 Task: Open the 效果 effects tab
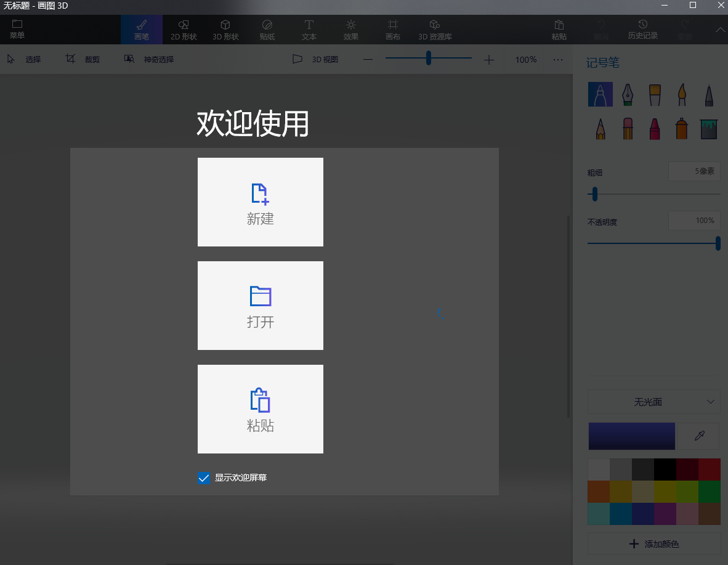point(351,30)
